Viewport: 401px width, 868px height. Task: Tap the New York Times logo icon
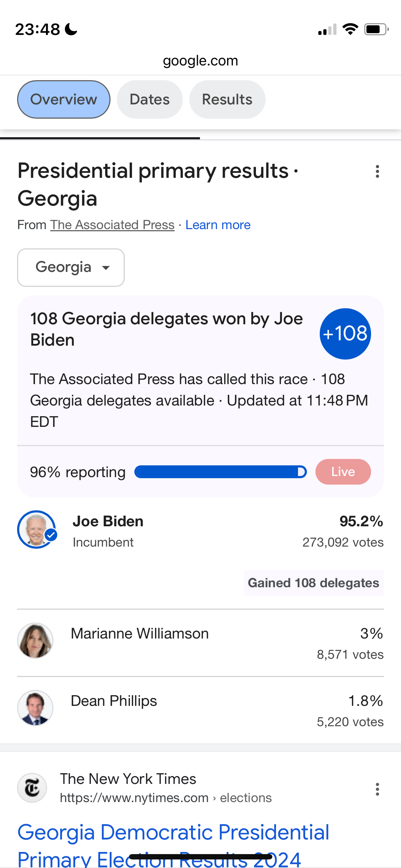(32, 787)
